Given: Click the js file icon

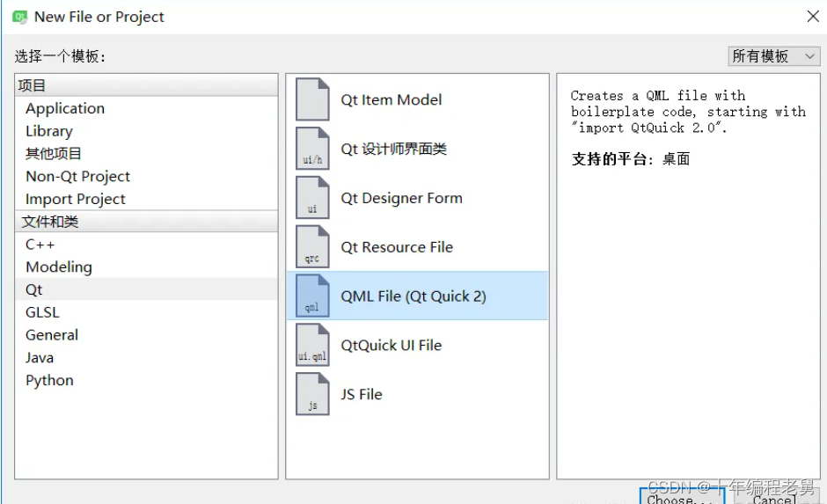Looking at the screenshot, I should click(x=312, y=394).
